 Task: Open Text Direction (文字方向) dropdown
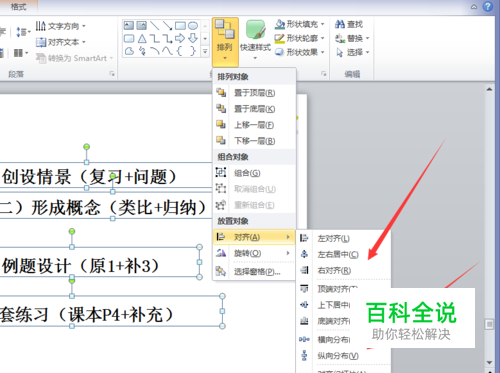(61, 26)
